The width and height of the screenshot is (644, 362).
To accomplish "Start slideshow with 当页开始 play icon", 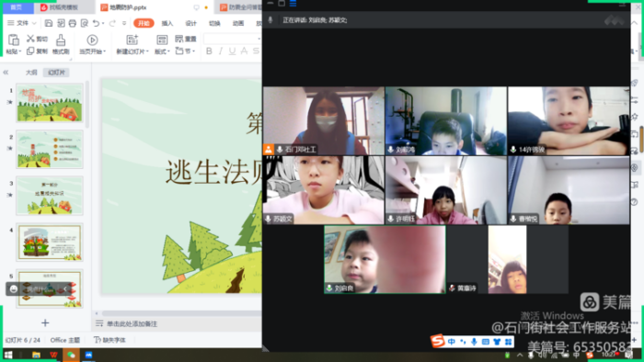I will coord(92,40).
